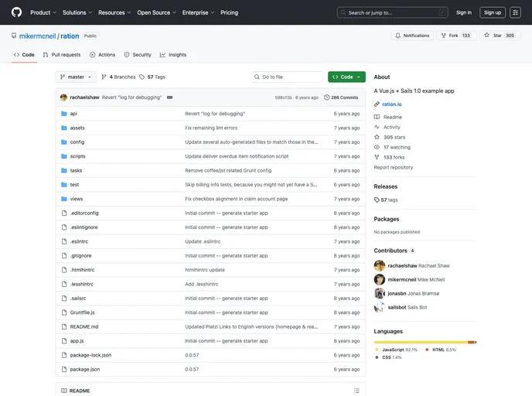This screenshot has height=396, width=532.
Task: Expand the commit message ellipsis icon
Action: pos(169,97)
